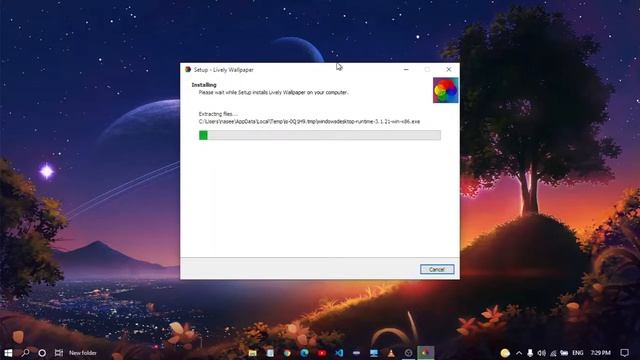This screenshot has width=640, height=360.
Task: Minimize the Setup - Lively Wallpaper window
Action: point(406,69)
